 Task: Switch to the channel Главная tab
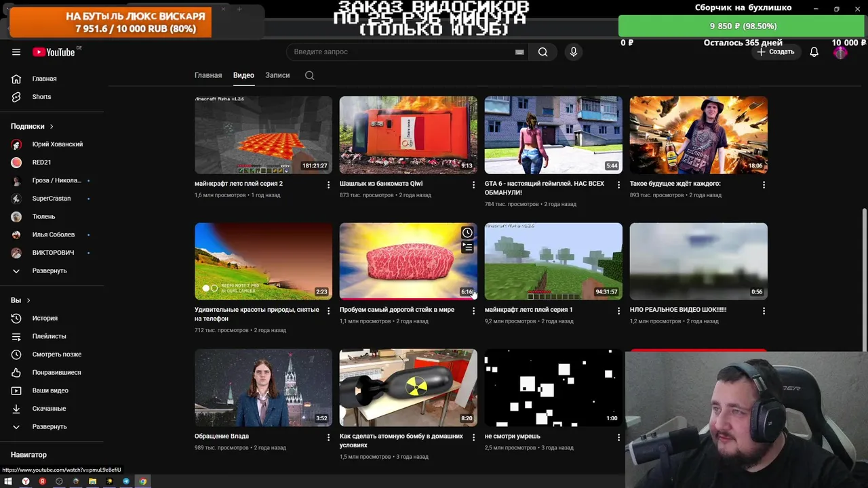[x=208, y=75]
